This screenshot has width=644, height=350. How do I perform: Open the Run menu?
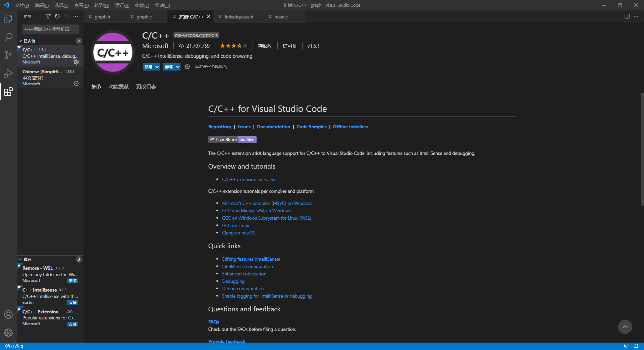point(122,5)
